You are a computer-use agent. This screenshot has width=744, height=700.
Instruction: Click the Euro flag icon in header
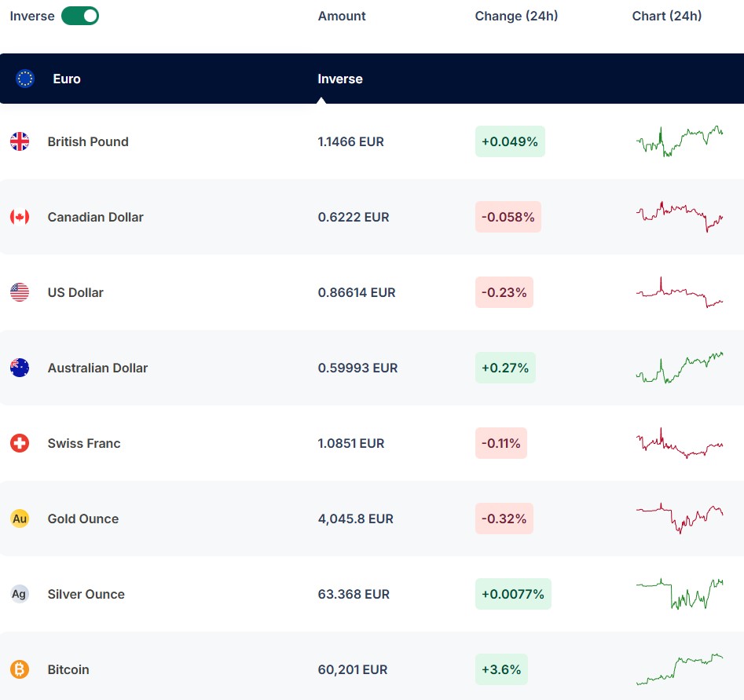(25, 79)
